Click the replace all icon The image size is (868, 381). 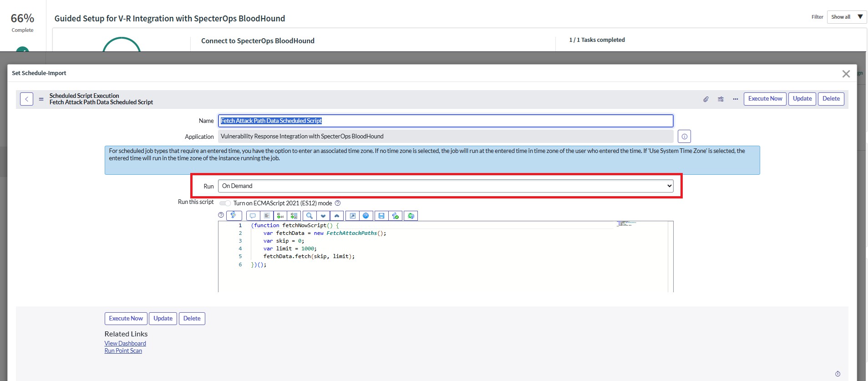(x=294, y=216)
